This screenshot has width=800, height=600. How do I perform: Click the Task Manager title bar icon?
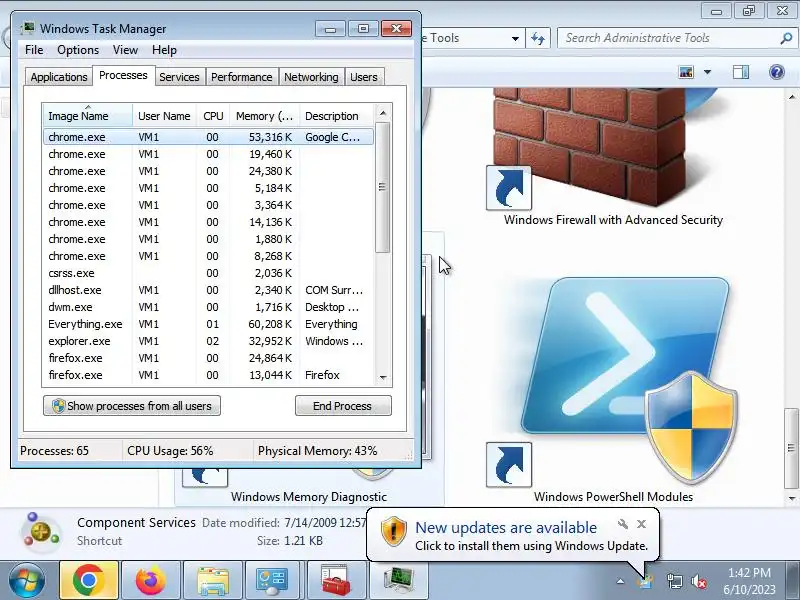[x=29, y=28]
